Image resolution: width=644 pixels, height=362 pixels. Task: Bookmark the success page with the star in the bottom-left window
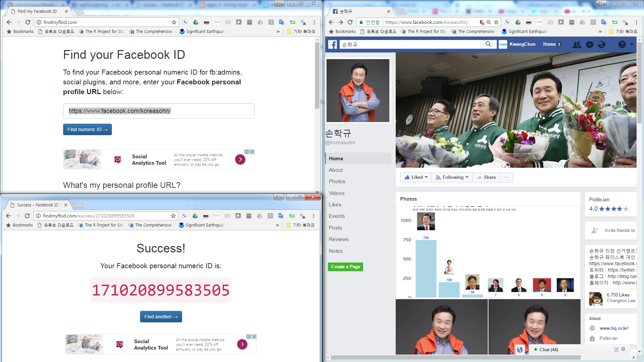[173, 216]
